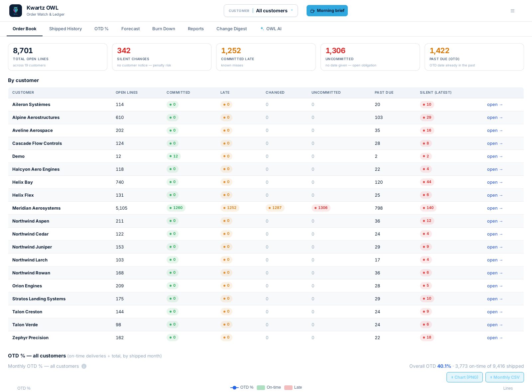Open the Demo customer row link
Screen dimensions: 532x392
[x=495, y=156]
